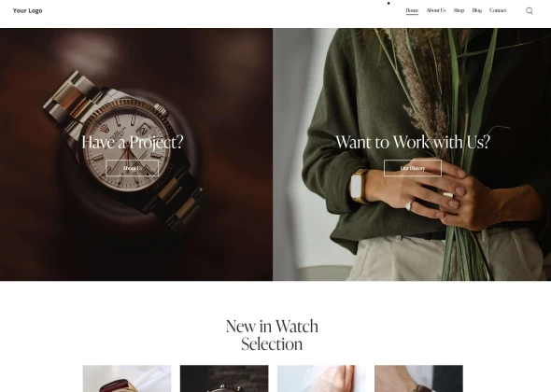Go to the Shop page

click(459, 10)
